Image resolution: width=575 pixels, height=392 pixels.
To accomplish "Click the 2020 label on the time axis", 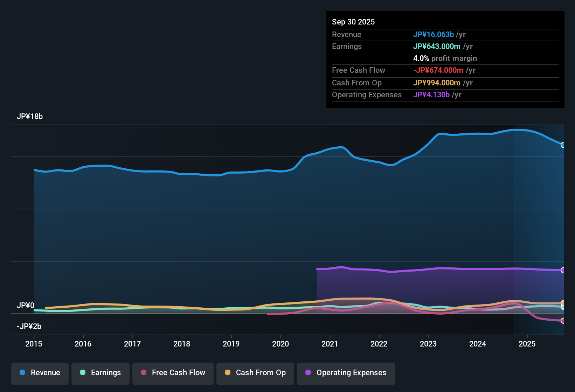I will (280, 344).
